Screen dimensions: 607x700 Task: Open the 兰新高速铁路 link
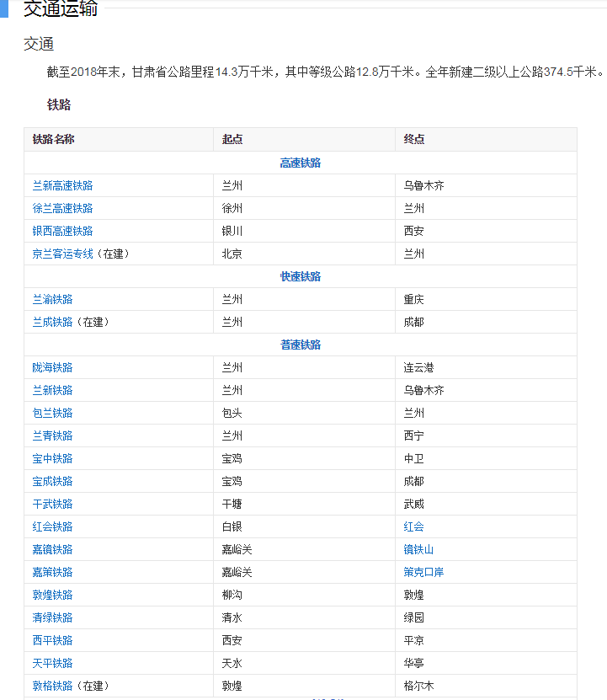62,185
